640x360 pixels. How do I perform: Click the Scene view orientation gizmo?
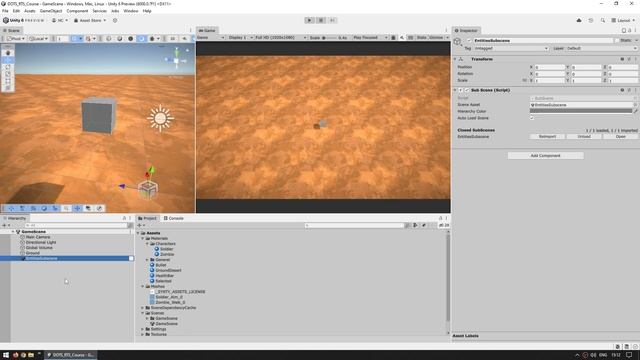pos(176,60)
